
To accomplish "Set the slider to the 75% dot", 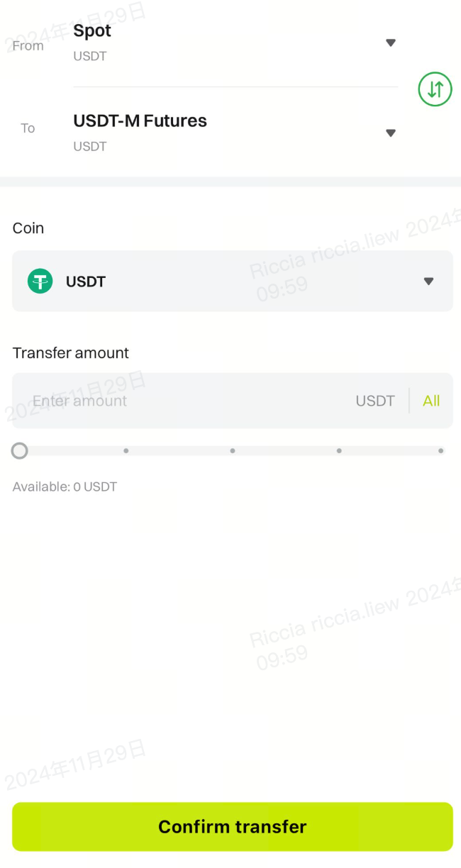I will [339, 450].
